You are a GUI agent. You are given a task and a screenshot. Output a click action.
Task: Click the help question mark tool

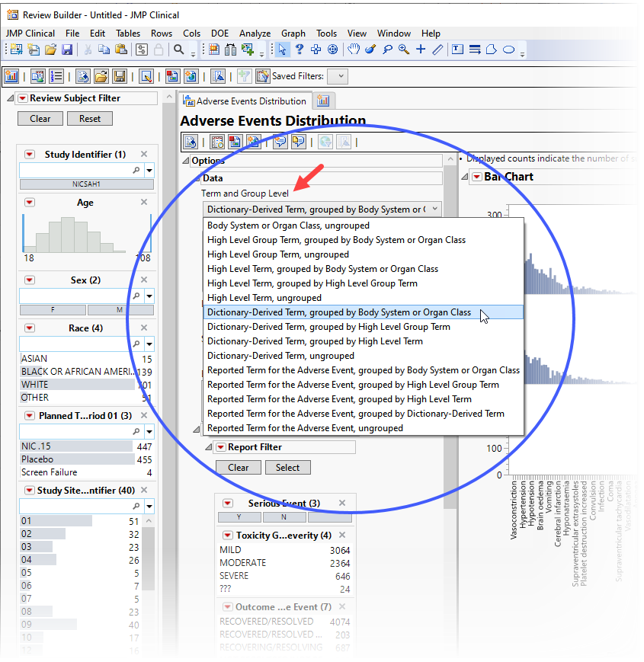point(300,50)
